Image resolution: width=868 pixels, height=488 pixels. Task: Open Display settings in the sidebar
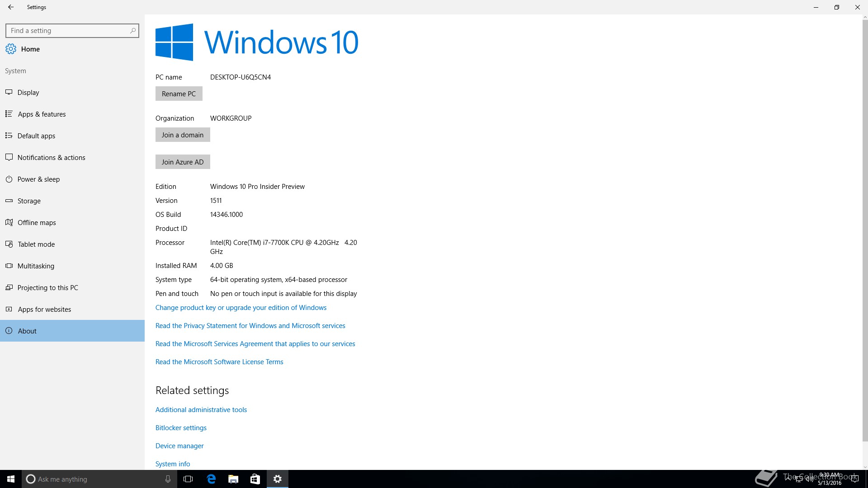tap(72, 92)
